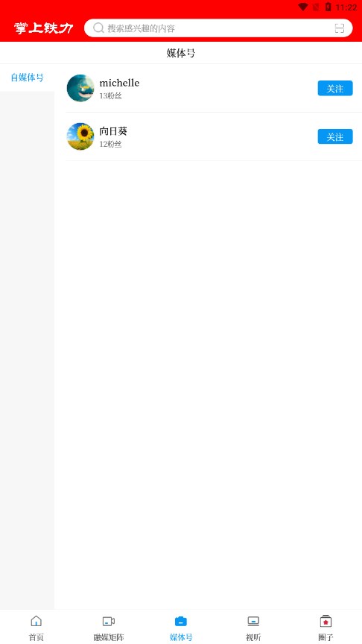Viewport: 362px width, 644px height.
Task: Tap the magnifier search icon
Action: (x=98, y=28)
